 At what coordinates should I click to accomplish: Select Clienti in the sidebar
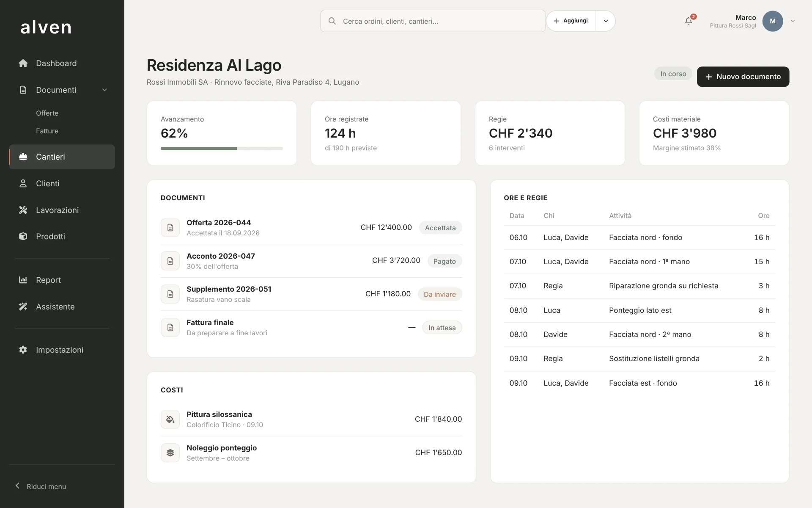[62, 183]
